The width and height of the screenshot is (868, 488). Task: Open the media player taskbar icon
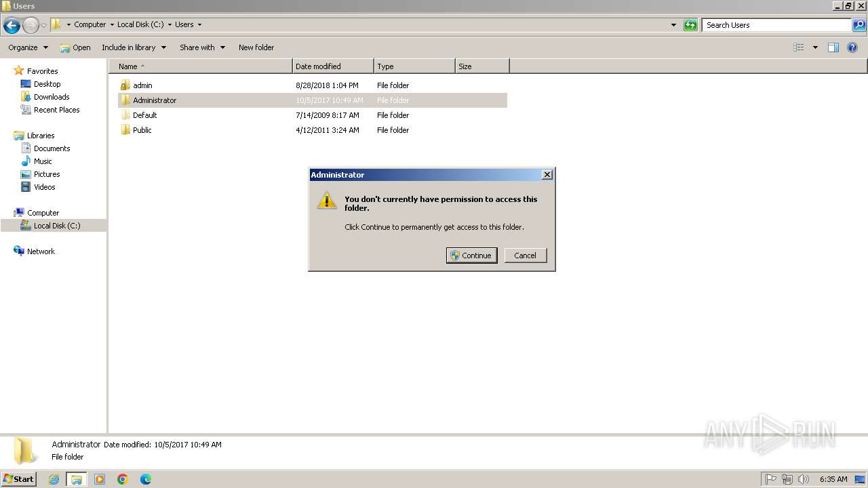pos(100,479)
